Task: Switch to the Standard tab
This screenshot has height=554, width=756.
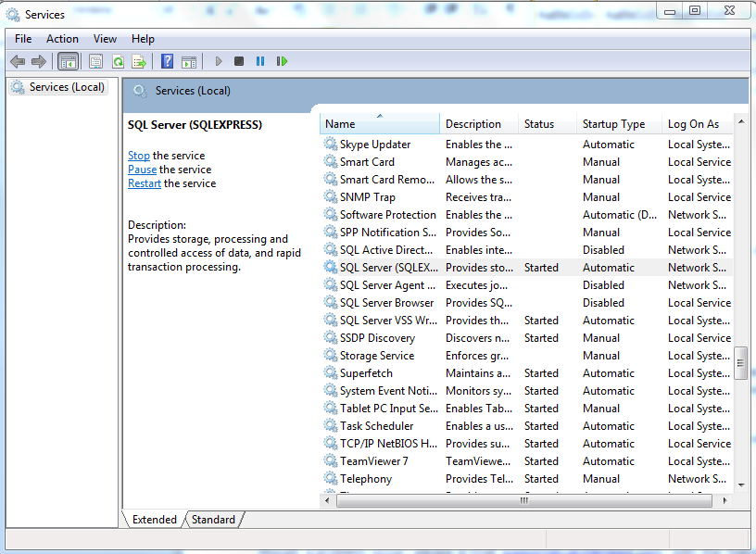Action: 213,520
